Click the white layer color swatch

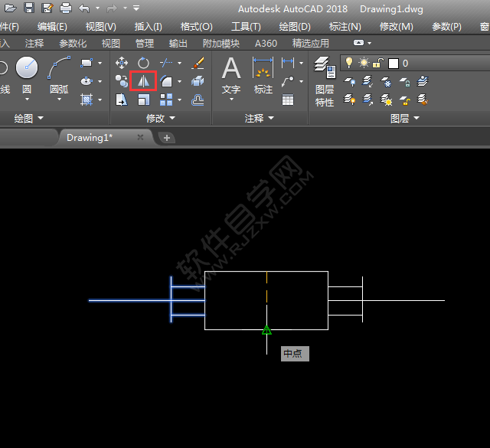click(393, 64)
